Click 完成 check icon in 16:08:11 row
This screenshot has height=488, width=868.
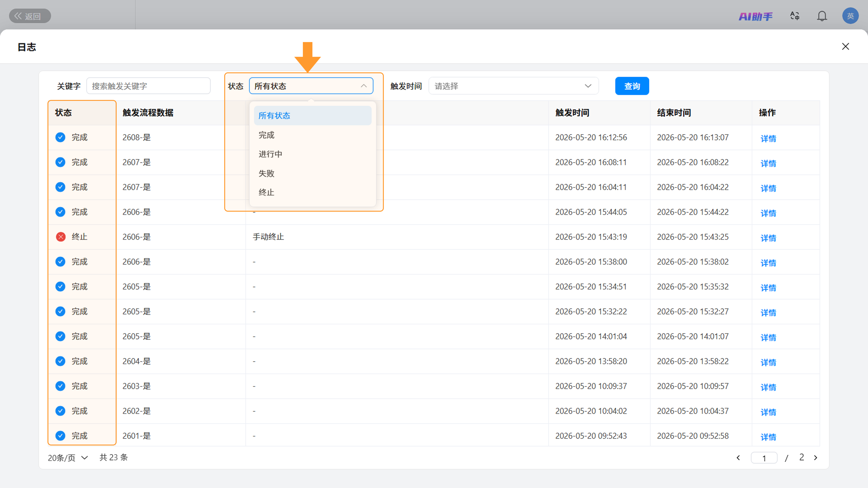60,162
